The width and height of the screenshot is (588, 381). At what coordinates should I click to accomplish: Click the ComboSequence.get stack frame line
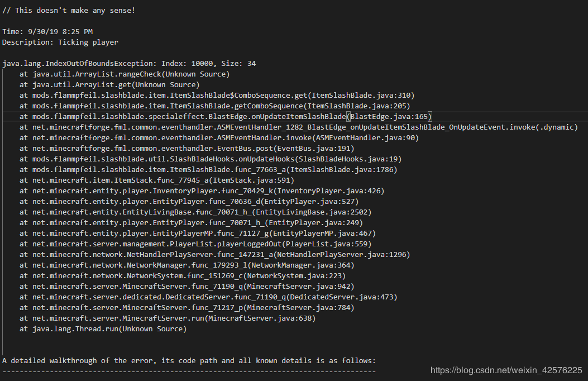217,96
